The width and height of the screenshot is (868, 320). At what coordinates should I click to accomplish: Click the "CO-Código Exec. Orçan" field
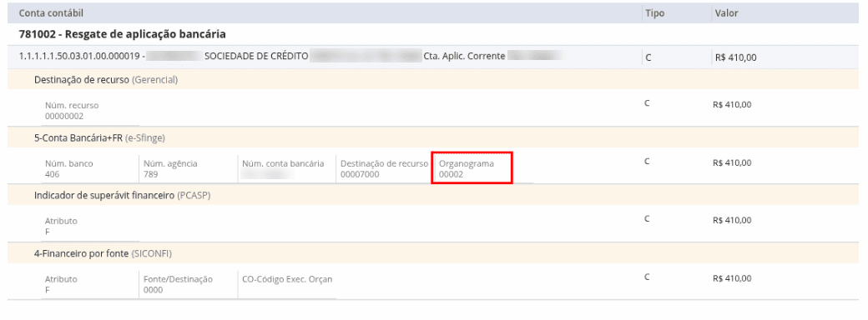287,285
